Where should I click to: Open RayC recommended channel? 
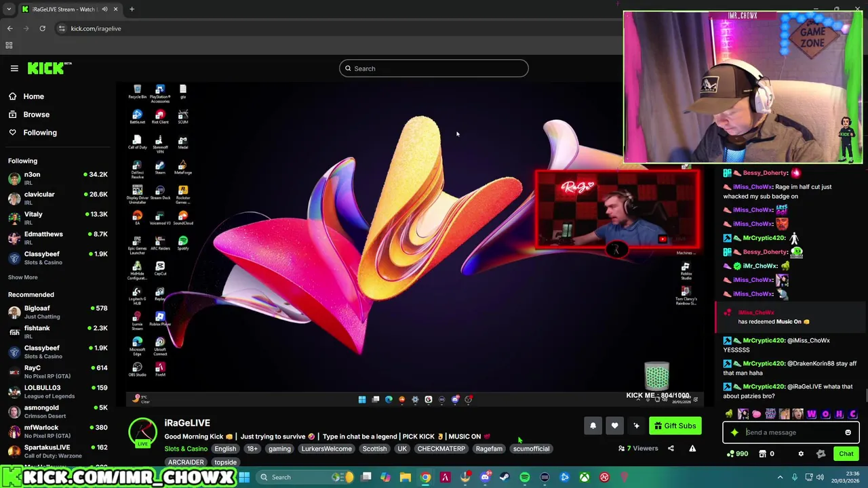[x=58, y=371]
